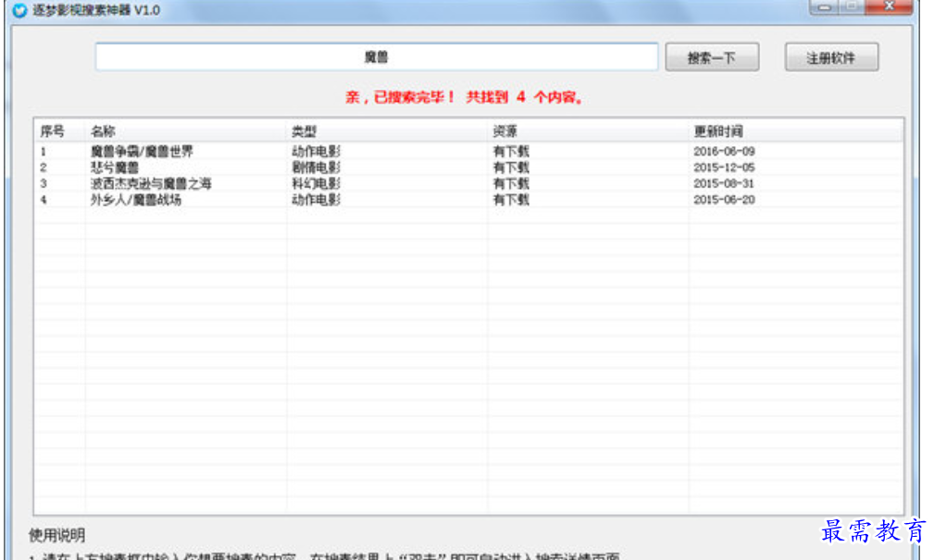
Task: Click the 类型 column header
Action: pyautogui.click(x=304, y=131)
